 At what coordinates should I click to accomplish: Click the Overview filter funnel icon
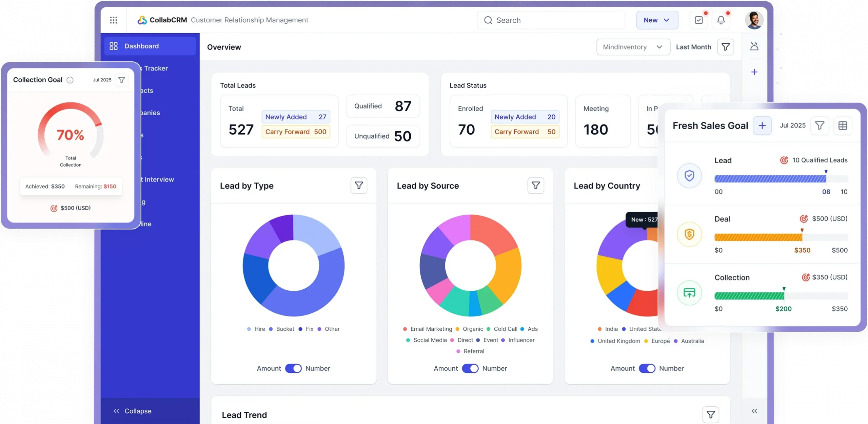click(x=726, y=47)
